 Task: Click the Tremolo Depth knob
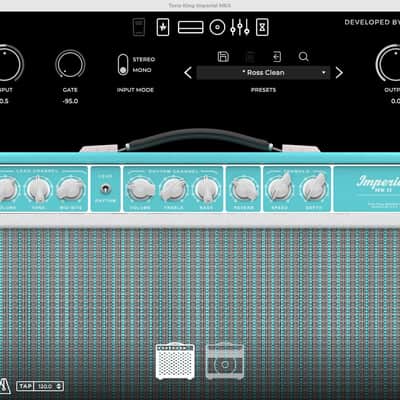(x=314, y=187)
